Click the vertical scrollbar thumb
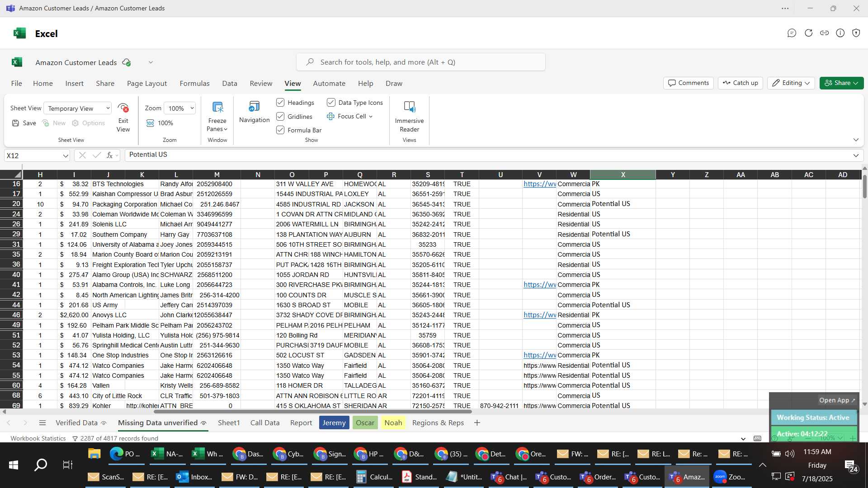The height and width of the screenshot is (488, 868). 864,186
